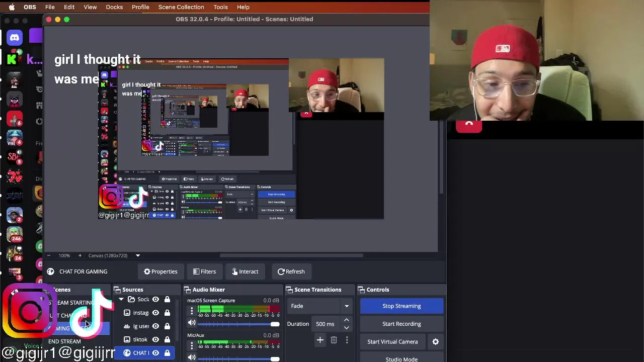Image resolution: width=644 pixels, height=362 pixels.
Task: Open source Filters
Action: tap(204, 271)
